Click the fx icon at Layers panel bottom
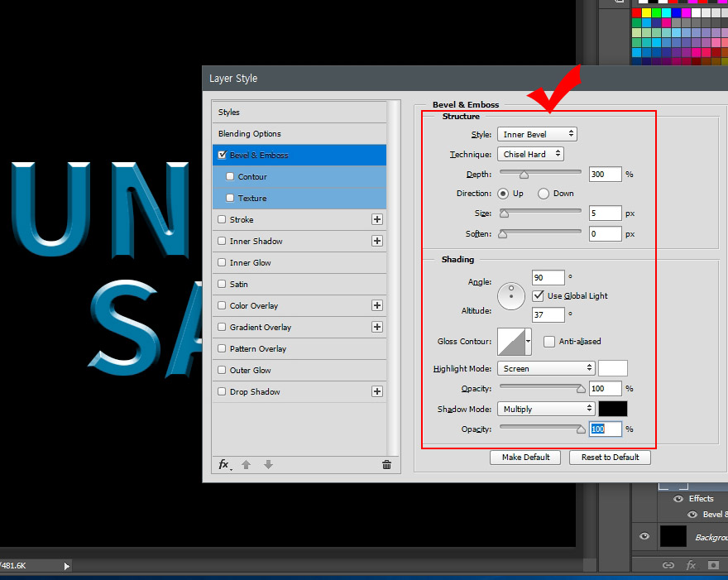 point(691,564)
